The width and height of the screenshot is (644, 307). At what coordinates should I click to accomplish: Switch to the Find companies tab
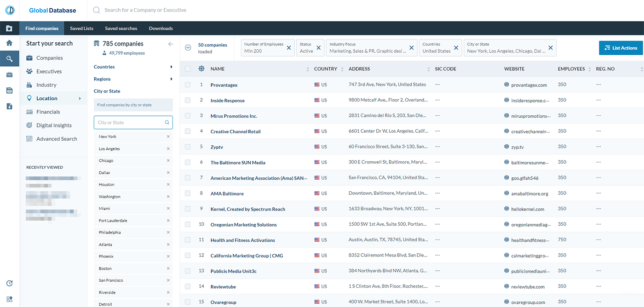pos(42,28)
